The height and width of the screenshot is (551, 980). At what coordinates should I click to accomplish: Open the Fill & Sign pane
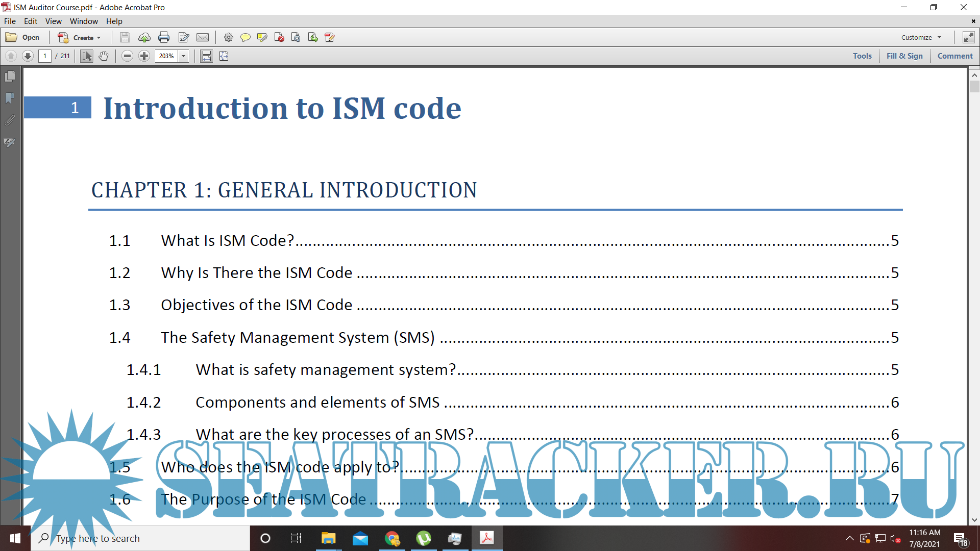(x=904, y=56)
